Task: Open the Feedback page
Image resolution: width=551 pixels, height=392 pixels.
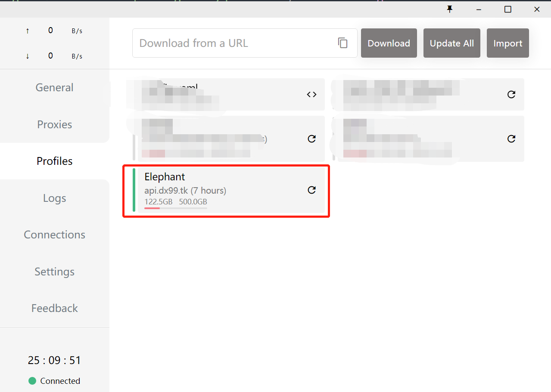Action: click(x=54, y=309)
